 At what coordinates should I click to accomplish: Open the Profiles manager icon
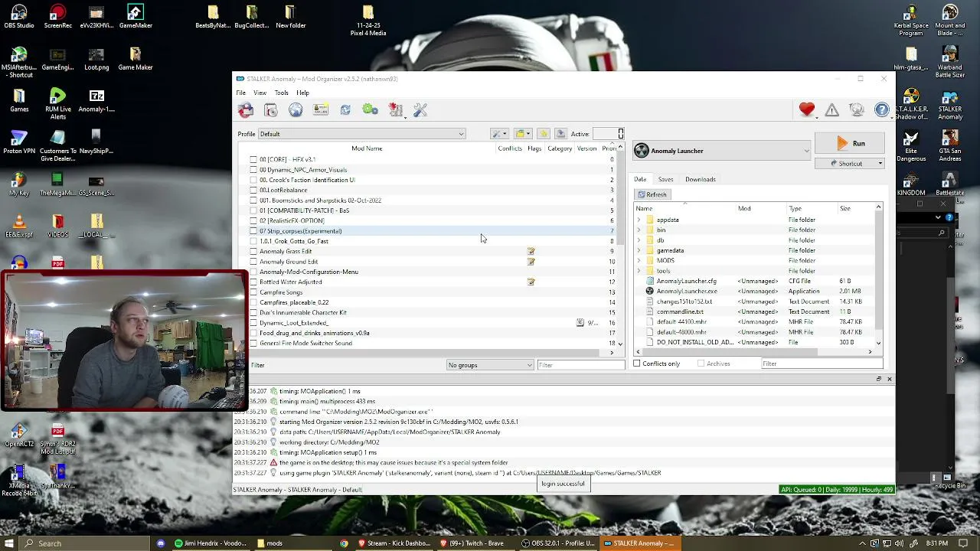pyautogui.click(x=321, y=110)
